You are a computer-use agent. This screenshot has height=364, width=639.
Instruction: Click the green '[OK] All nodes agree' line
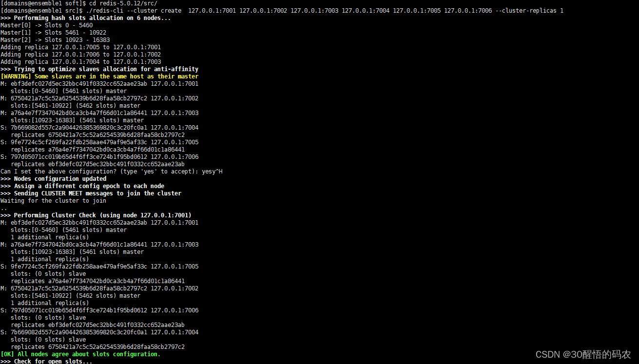point(80,354)
